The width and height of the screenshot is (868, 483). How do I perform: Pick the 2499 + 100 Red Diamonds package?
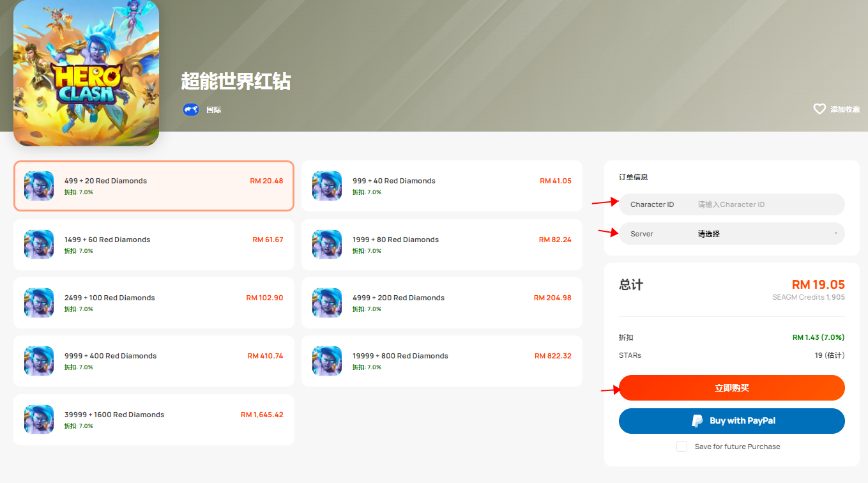tap(154, 303)
